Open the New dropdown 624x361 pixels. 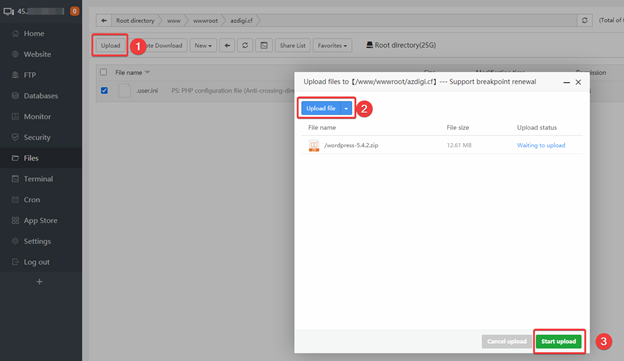click(x=203, y=45)
